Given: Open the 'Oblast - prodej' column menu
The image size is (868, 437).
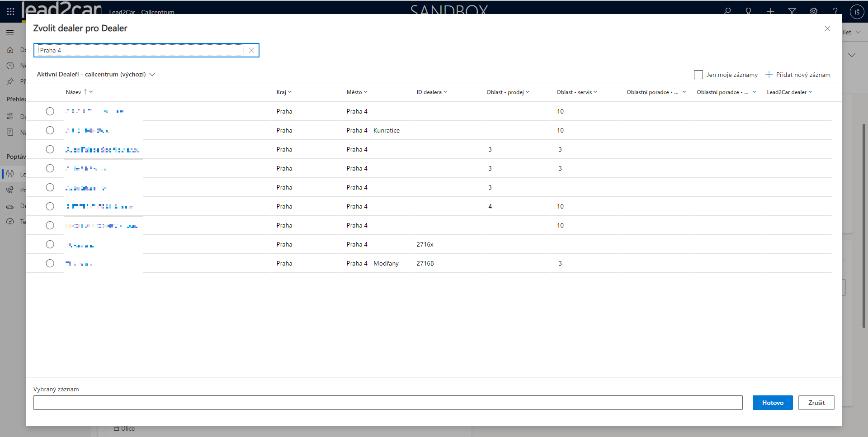Looking at the screenshot, I should click(x=508, y=92).
